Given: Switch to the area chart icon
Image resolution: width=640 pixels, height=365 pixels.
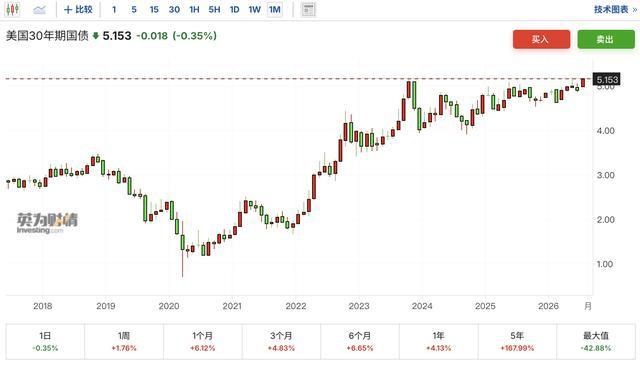Looking at the screenshot, I should [x=39, y=9].
